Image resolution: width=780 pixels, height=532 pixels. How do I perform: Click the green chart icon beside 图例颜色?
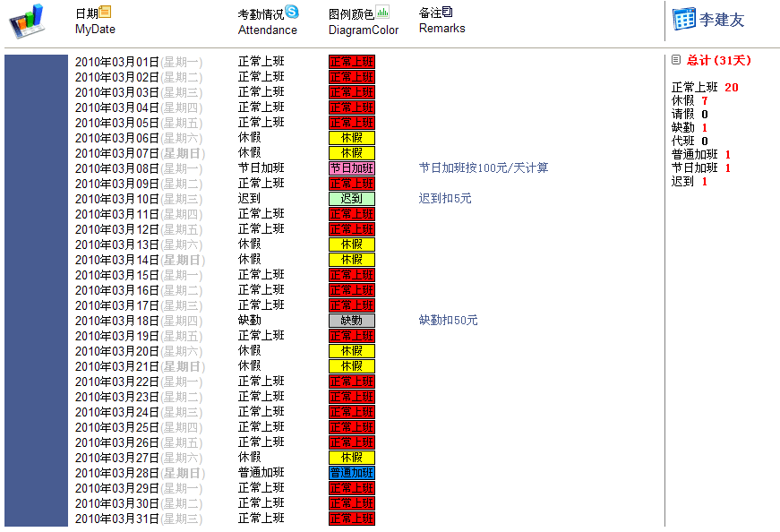[382, 12]
